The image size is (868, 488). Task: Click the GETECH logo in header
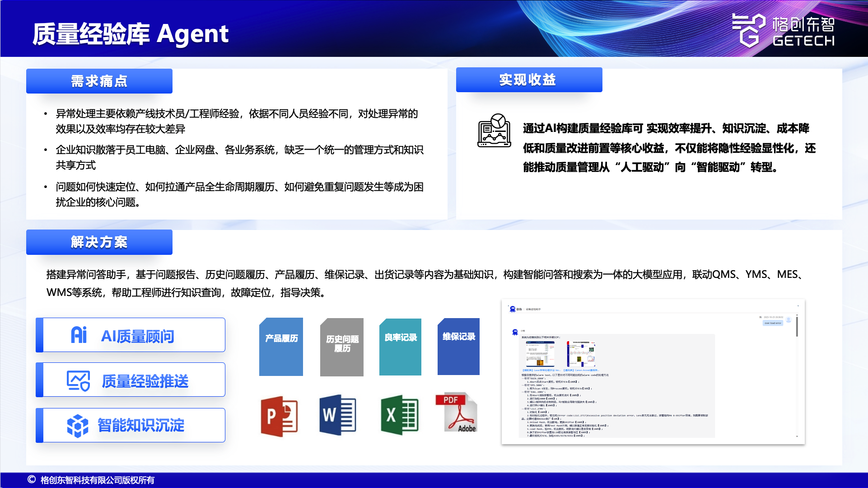click(x=783, y=30)
